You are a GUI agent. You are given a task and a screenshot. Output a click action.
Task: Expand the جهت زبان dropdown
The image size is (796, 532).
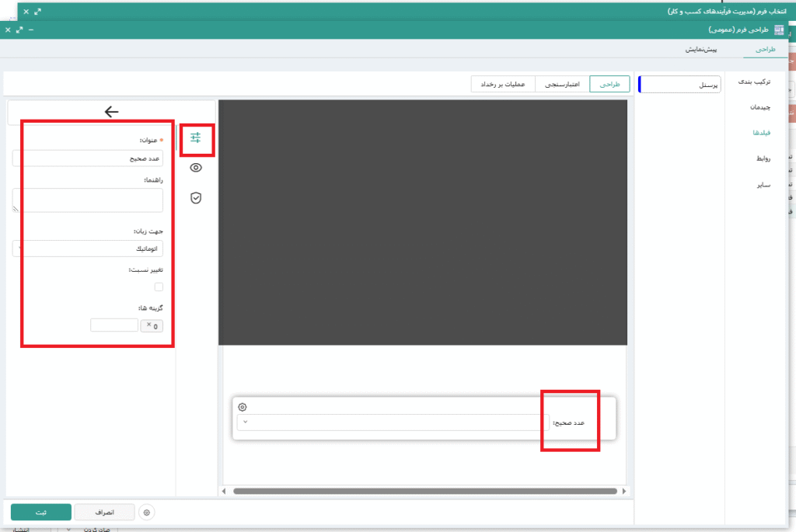pyautogui.click(x=88, y=249)
